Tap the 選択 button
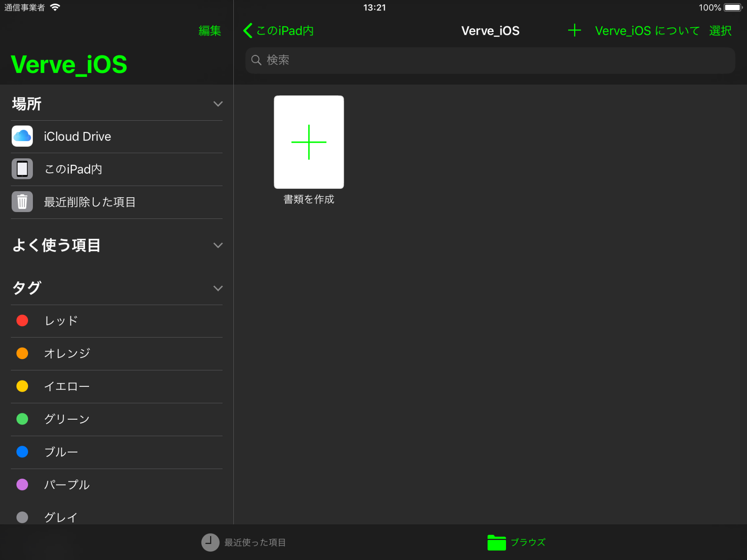Image resolution: width=747 pixels, height=560 pixels. [720, 31]
